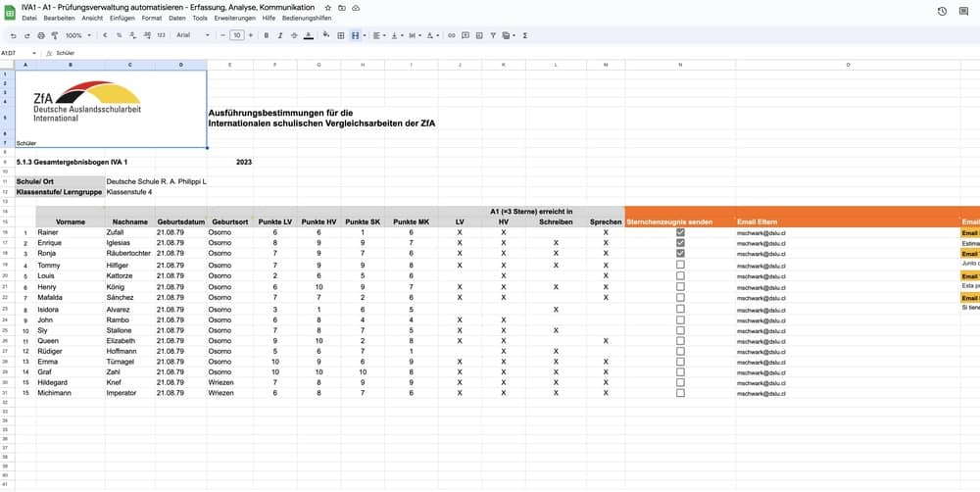980x492 pixels.
Task: Choose the cell fill color tool
Action: (325, 35)
